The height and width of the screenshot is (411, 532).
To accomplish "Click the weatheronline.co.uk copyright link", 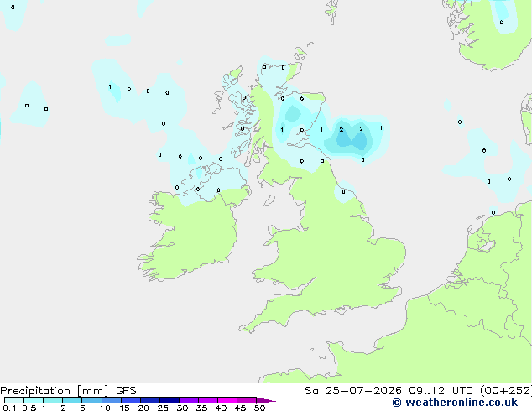I will [x=455, y=403].
